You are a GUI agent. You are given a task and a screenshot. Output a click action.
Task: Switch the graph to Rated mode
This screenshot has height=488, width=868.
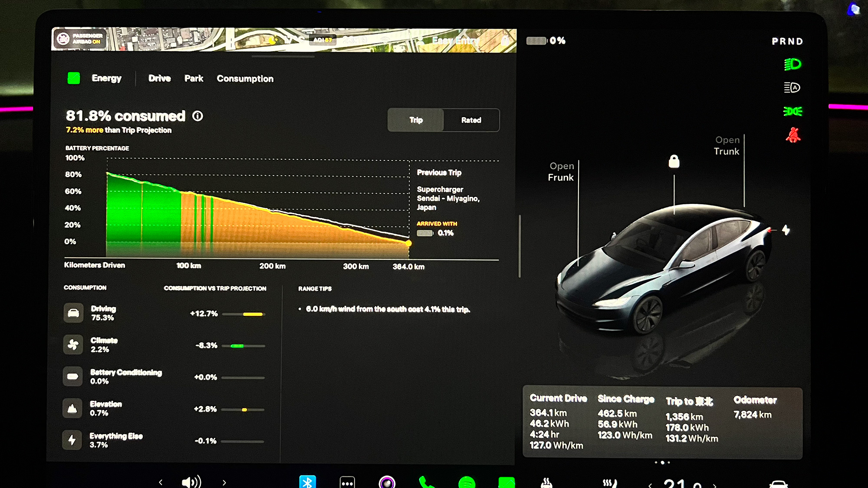point(471,120)
